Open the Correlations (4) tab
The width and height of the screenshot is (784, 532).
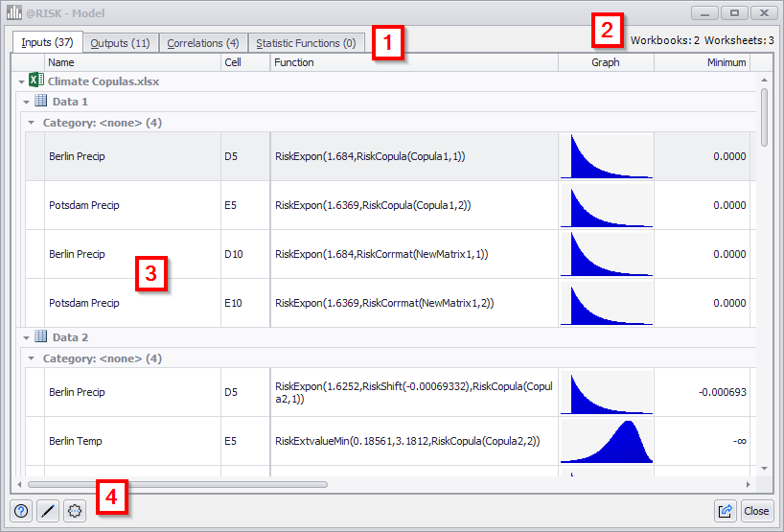pyautogui.click(x=202, y=43)
